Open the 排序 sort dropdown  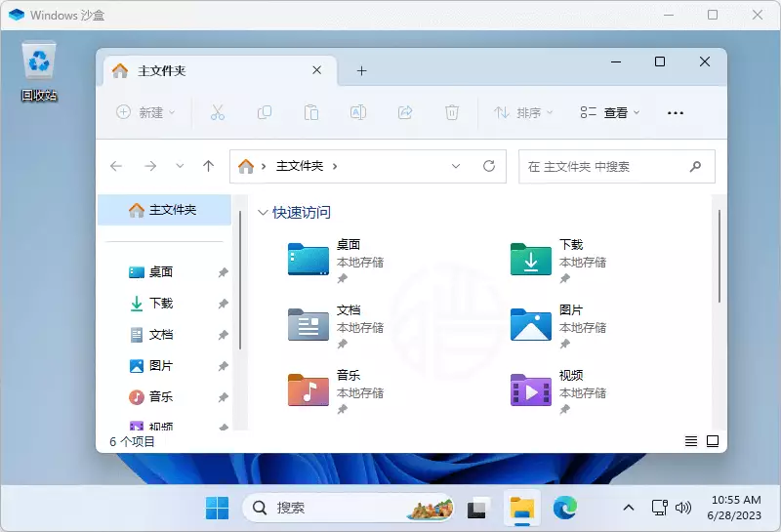pos(523,112)
